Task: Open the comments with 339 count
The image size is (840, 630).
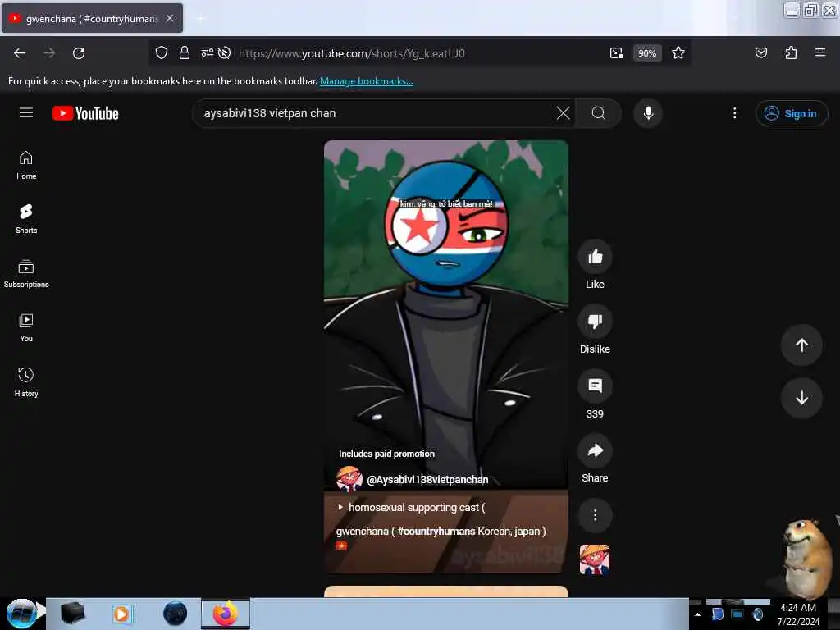Action: point(595,386)
